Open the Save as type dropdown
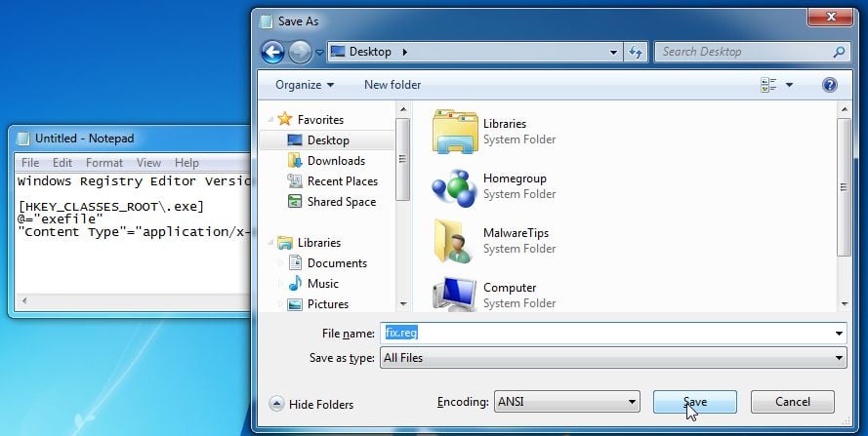 [x=613, y=358]
